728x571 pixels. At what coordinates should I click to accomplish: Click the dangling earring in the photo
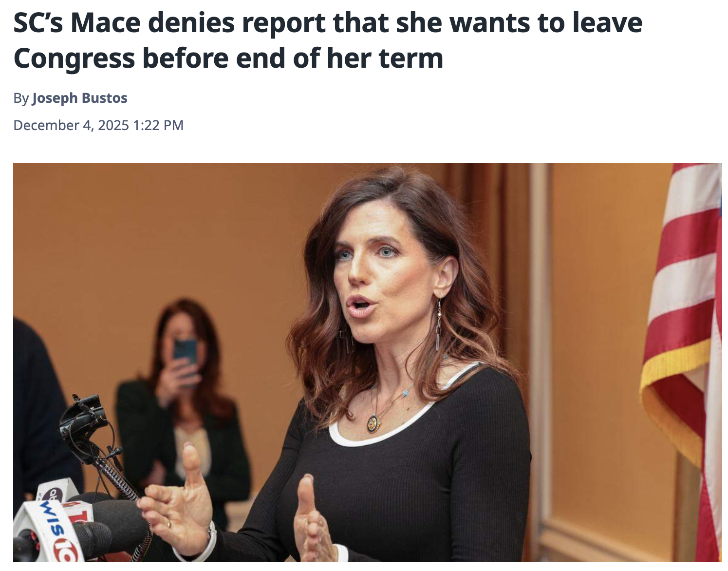(x=438, y=325)
